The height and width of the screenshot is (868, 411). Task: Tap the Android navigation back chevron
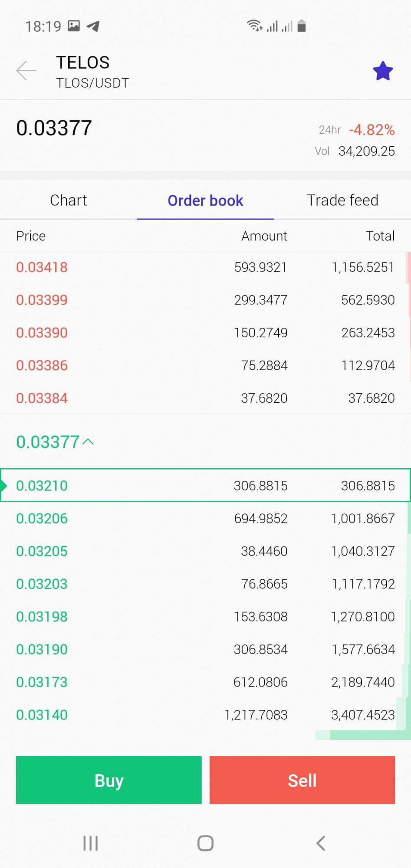pos(321,843)
